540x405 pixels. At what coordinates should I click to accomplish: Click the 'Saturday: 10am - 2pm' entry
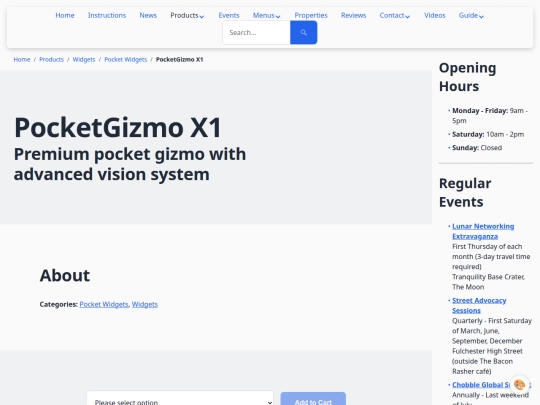pyautogui.click(x=488, y=134)
